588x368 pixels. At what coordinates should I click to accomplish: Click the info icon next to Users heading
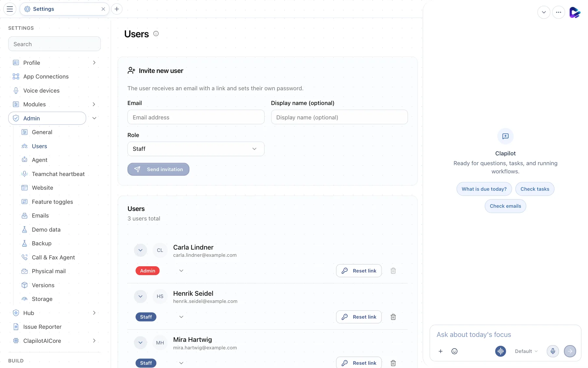(x=156, y=34)
